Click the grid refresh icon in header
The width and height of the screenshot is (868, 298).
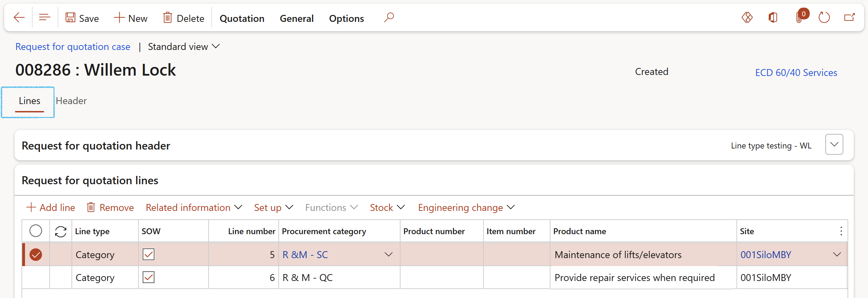[61, 231]
